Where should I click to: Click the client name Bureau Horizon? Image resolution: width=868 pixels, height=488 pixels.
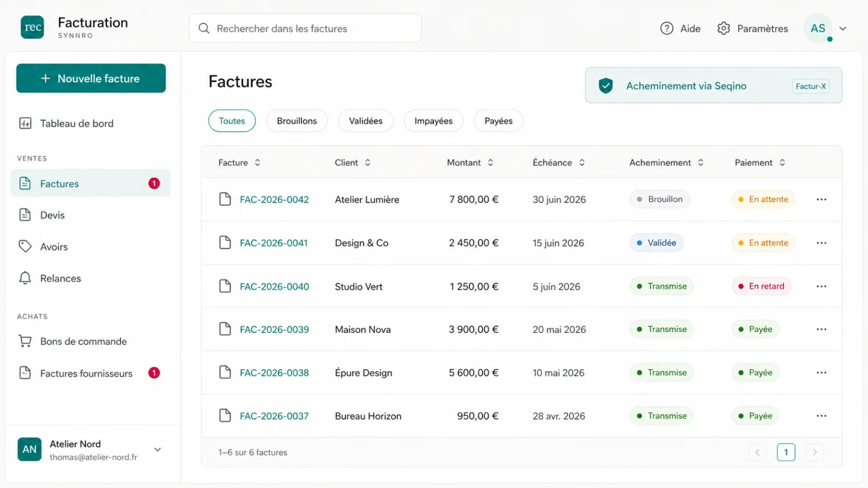(x=368, y=416)
